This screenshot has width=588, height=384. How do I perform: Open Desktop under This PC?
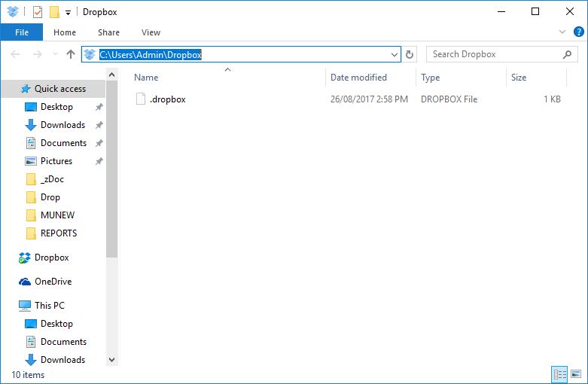tap(56, 324)
